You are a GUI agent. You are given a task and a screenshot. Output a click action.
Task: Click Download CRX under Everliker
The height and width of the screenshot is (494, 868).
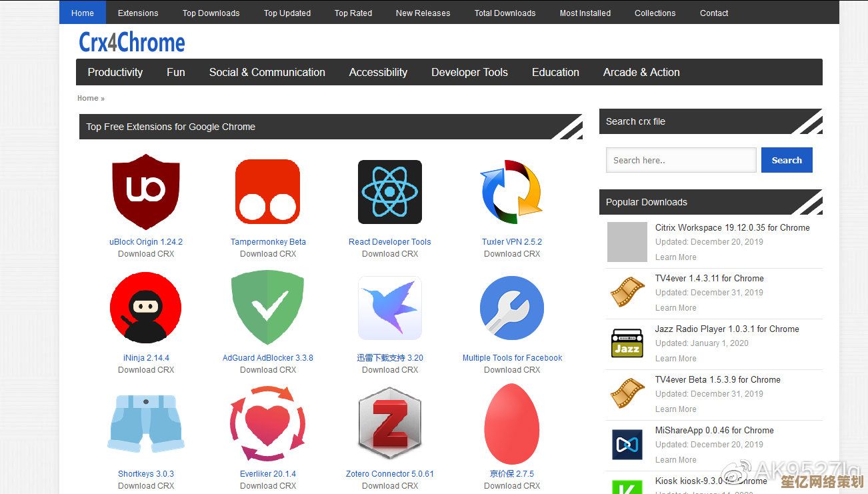[268, 486]
